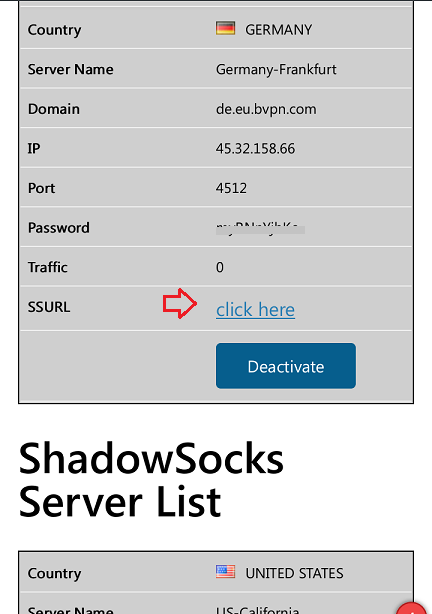The height and width of the screenshot is (614, 432).
Task: Click the US-California server name
Action: 257,609
